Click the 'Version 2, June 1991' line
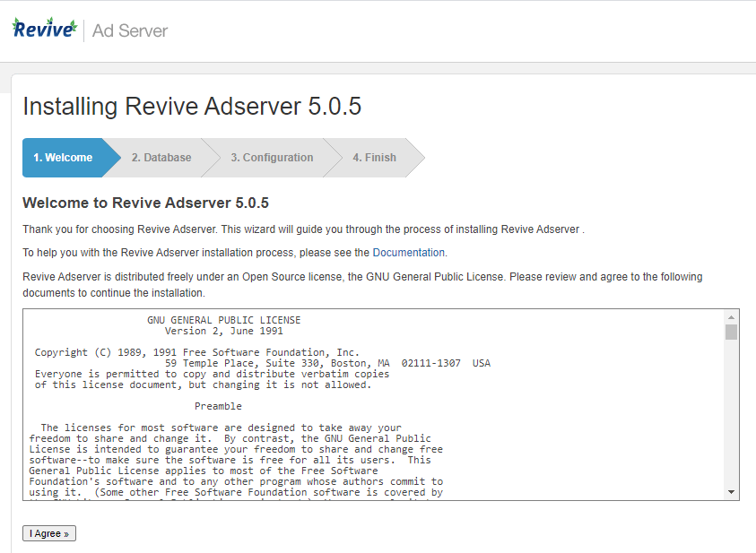The width and height of the screenshot is (756, 553). 223,331
